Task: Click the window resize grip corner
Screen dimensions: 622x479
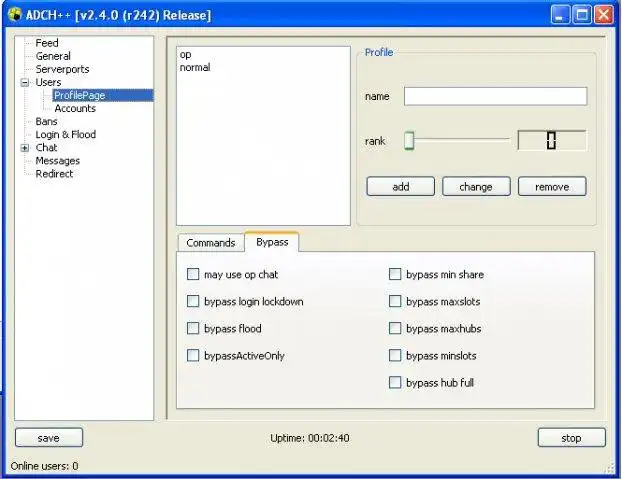Action: pyautogui.click(x=609, y=468)
